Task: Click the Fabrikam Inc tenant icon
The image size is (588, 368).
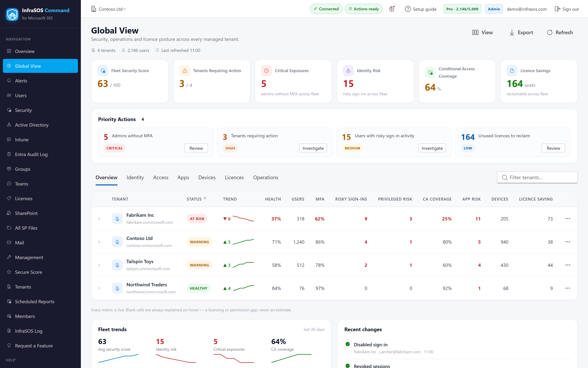Action: tap(117, 219)
